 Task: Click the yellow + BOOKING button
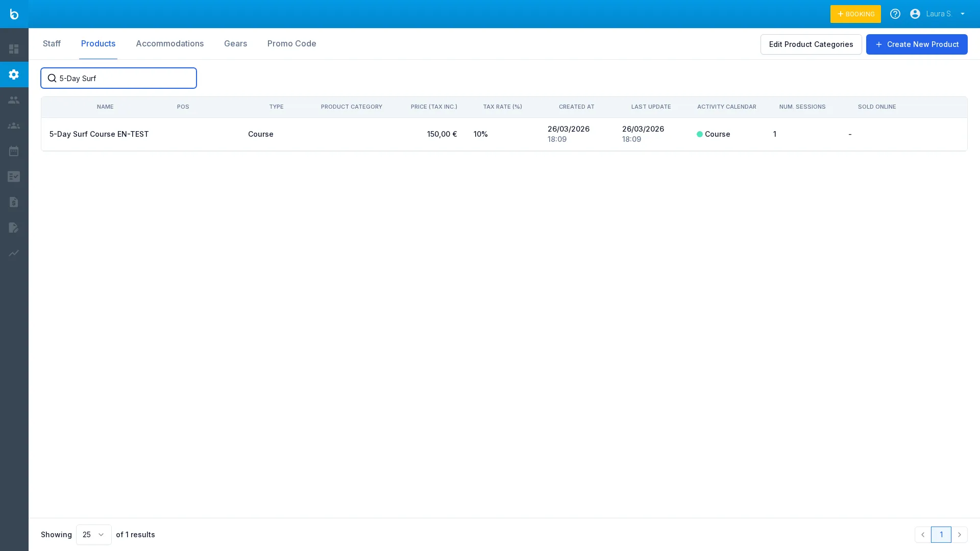click(855, 14)
